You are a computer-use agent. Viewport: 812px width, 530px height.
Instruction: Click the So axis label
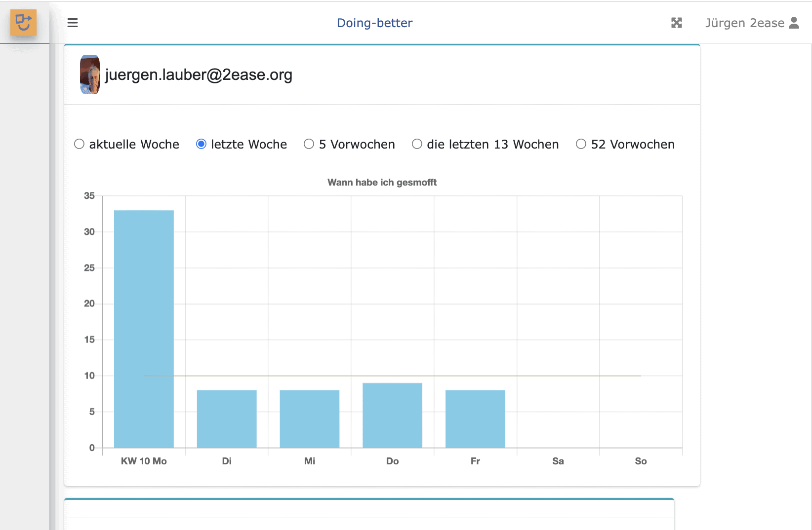coord(641,461)
